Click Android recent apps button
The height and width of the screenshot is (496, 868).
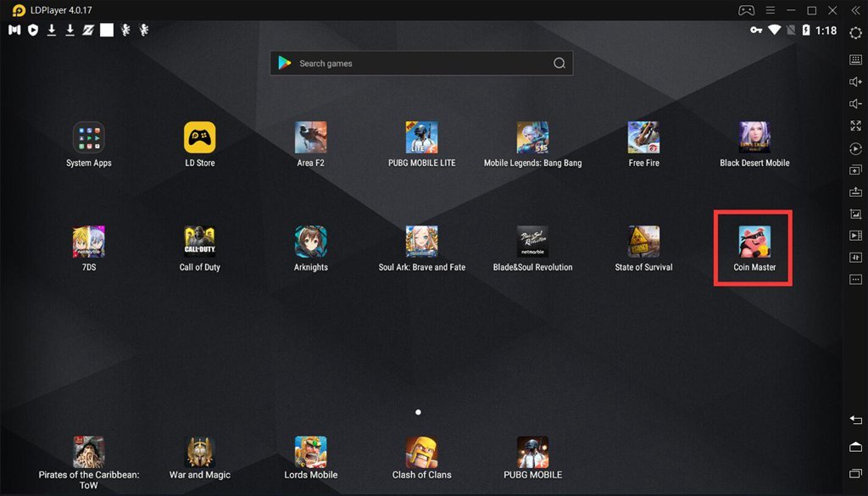tap(855, 473)
